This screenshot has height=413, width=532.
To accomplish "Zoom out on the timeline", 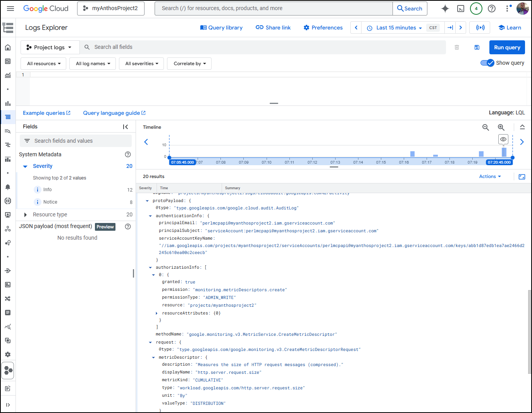I will coord(486,127).
